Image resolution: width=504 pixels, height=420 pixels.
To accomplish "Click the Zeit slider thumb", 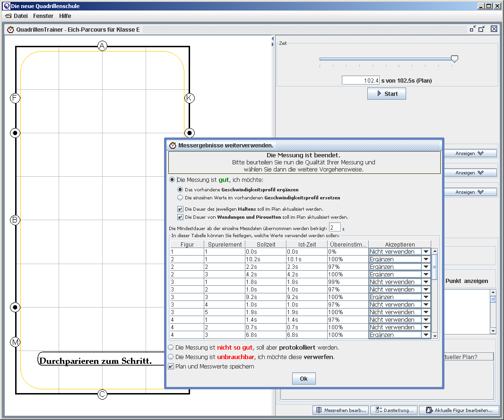I will click(454, 59).
